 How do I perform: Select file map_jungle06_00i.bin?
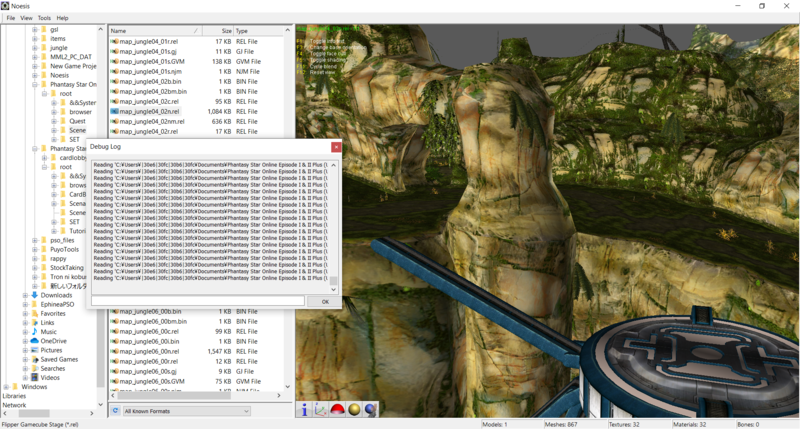point(149,341)
